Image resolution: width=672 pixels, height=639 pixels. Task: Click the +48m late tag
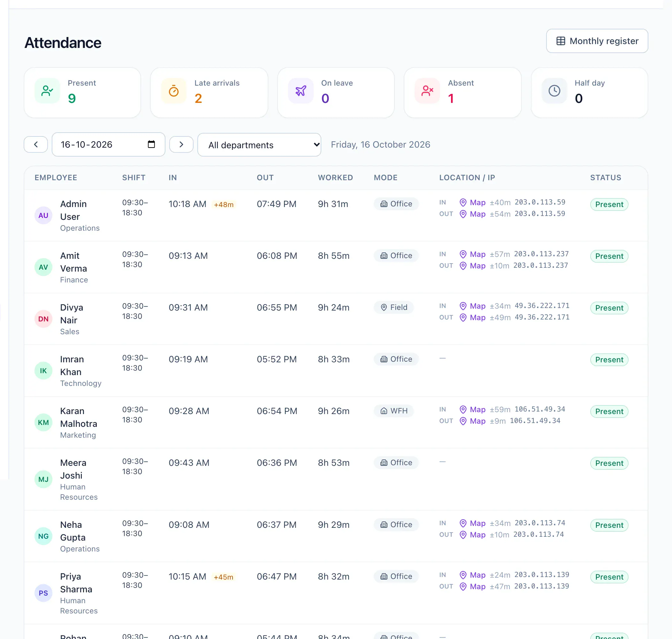(x=224, y=204)
